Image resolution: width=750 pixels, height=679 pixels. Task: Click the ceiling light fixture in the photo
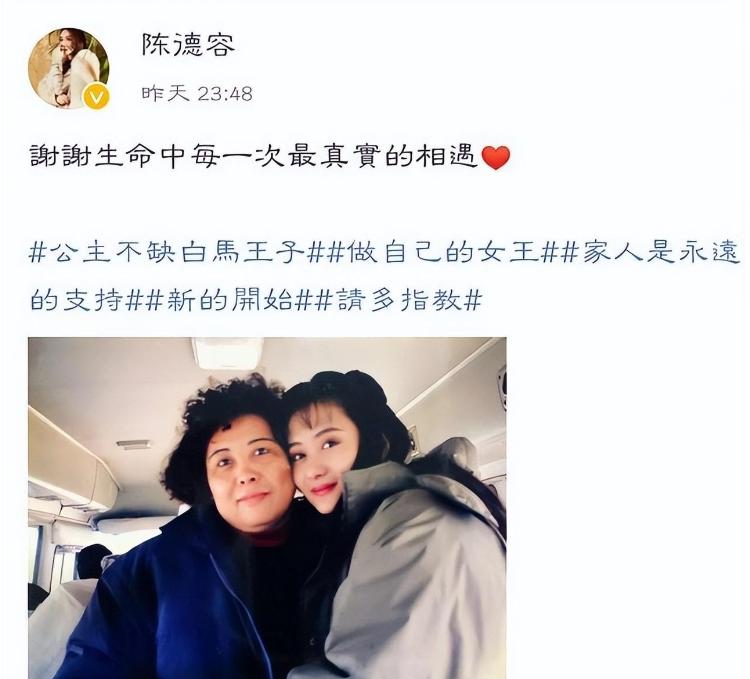pyautogui.click(x=228, y=352)
